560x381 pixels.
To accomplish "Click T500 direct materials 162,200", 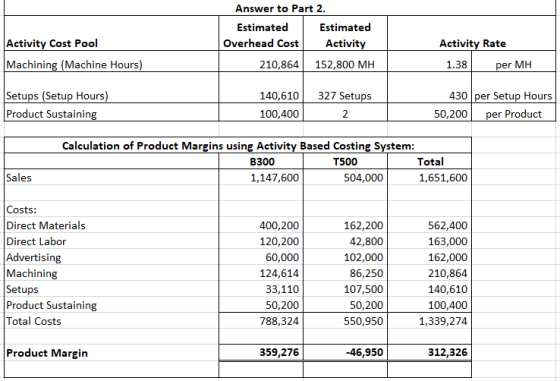I will click(345, 225).
